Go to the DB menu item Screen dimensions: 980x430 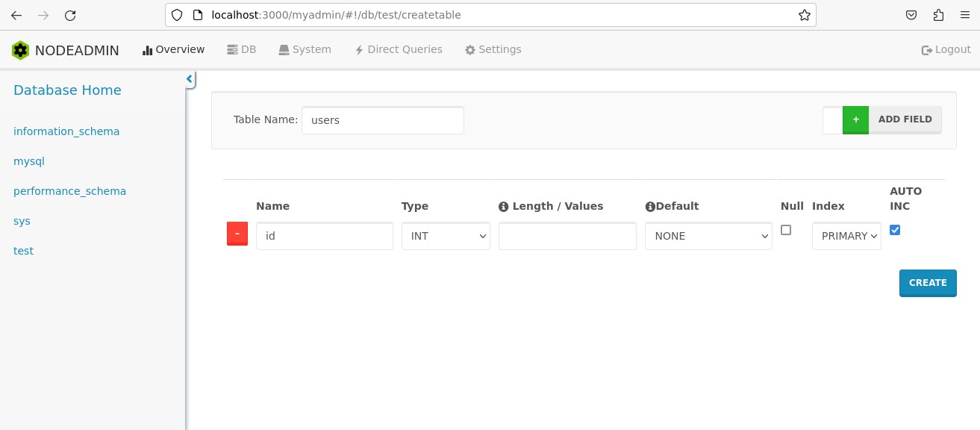(241, 49)
